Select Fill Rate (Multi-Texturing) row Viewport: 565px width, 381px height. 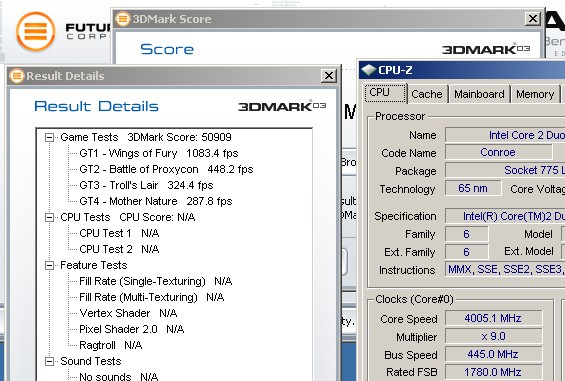tap(152, 297)
